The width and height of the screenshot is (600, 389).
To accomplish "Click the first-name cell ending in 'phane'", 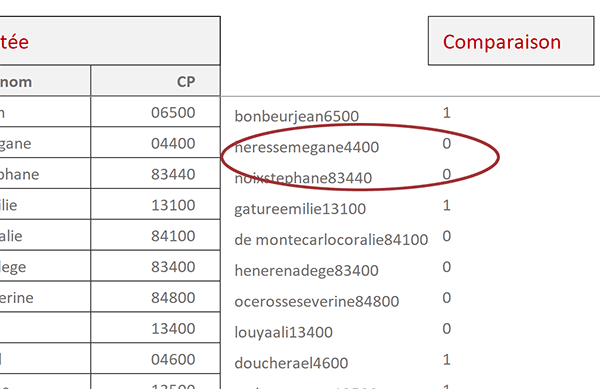I will point(45,173).
